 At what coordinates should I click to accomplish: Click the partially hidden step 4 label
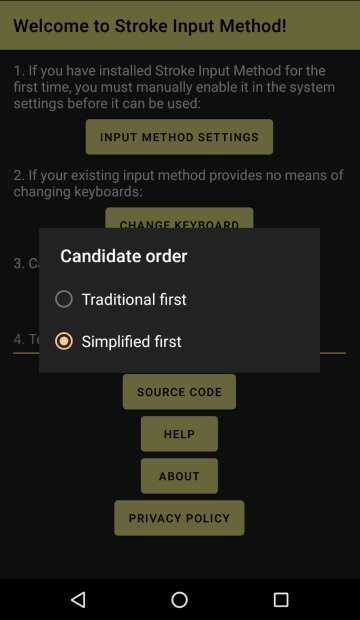pyautogui.click(x=26, y=339)
